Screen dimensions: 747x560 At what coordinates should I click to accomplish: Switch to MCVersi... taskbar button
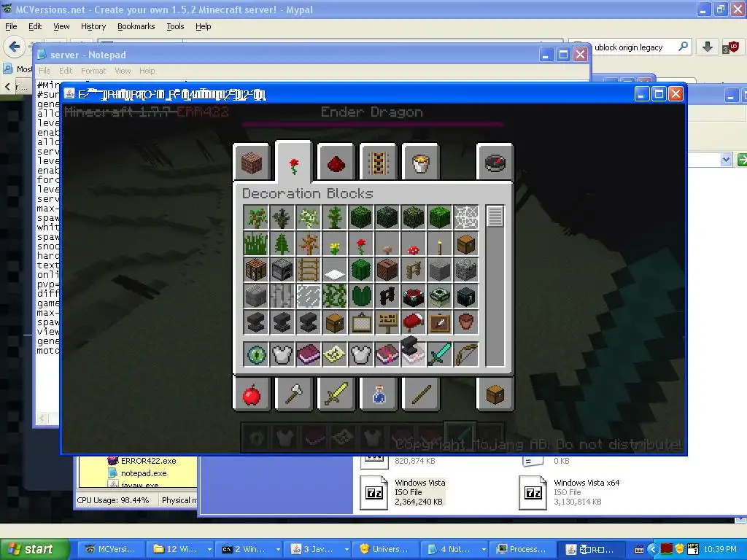110,549
